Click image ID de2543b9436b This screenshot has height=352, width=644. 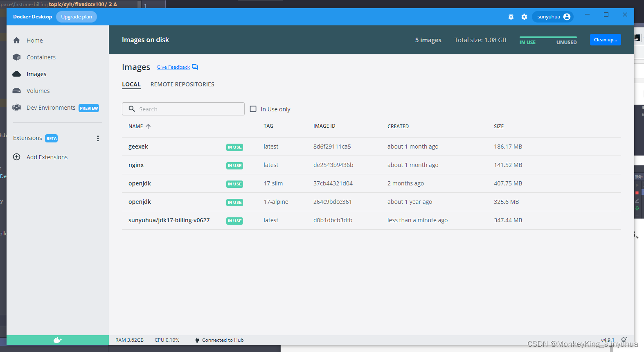333,165
